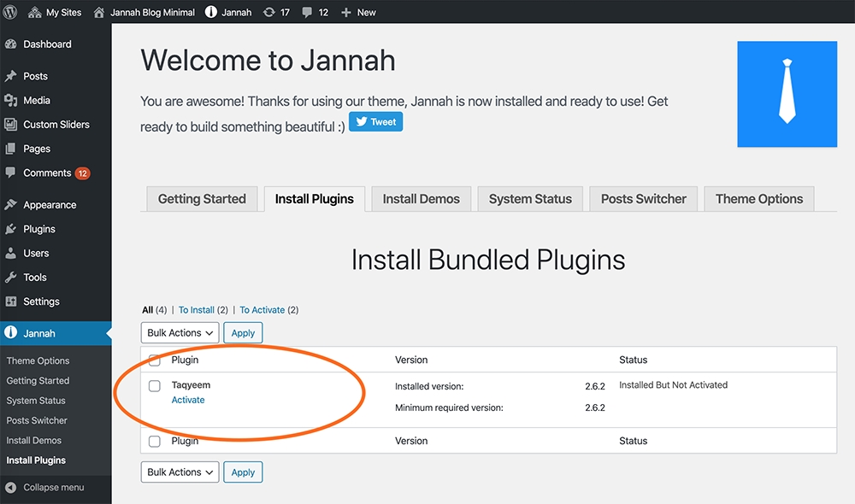Image resolution: width=855 pixels, height=504 pixels.
Task: Switch to the Posts Switcher tab
Action: tap(644, 199)
